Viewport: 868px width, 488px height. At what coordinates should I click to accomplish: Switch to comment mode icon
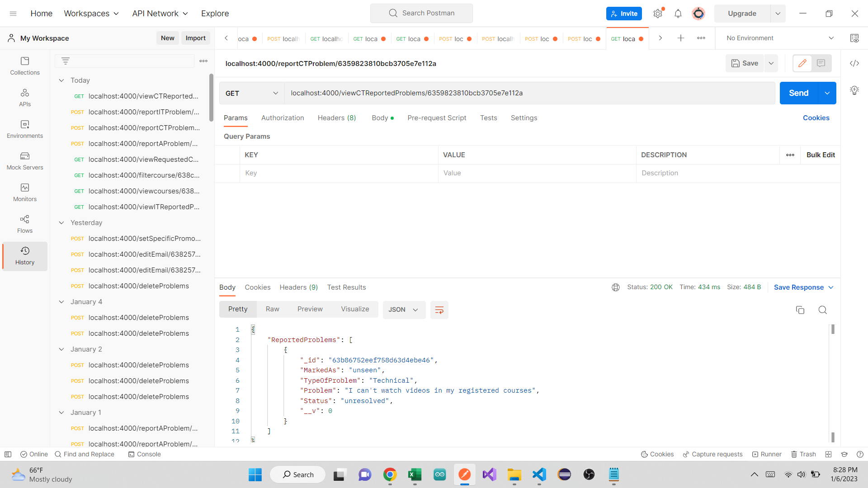(821, 63)
